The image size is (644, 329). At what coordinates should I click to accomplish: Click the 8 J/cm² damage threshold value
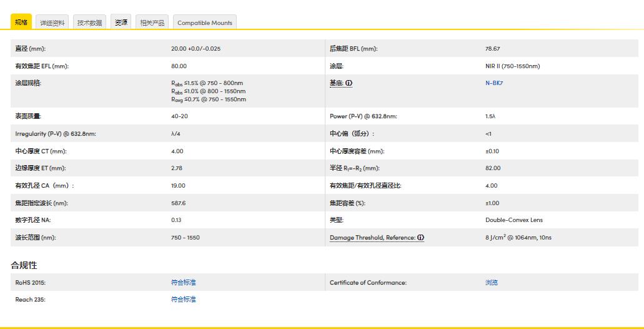[x=518, y=238]
